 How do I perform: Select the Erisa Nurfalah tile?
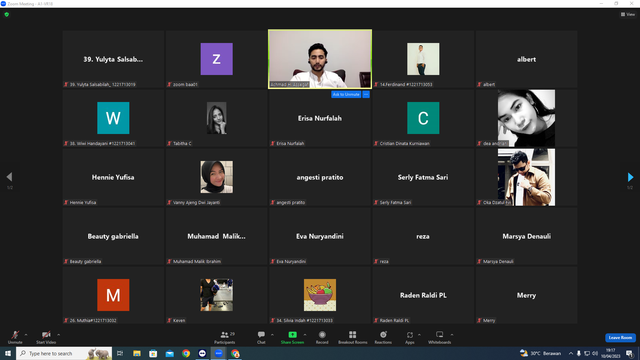320,118
